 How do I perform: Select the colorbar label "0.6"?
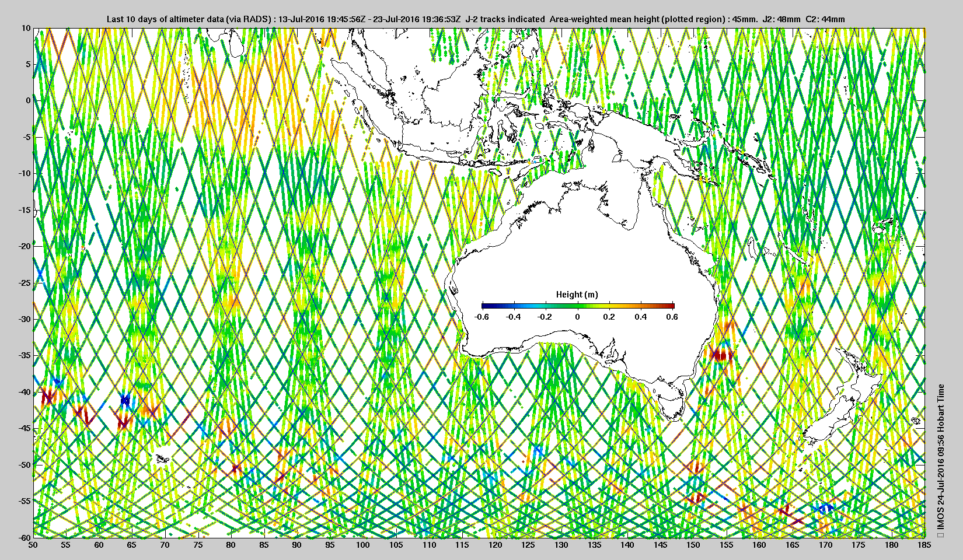[672, 317]
